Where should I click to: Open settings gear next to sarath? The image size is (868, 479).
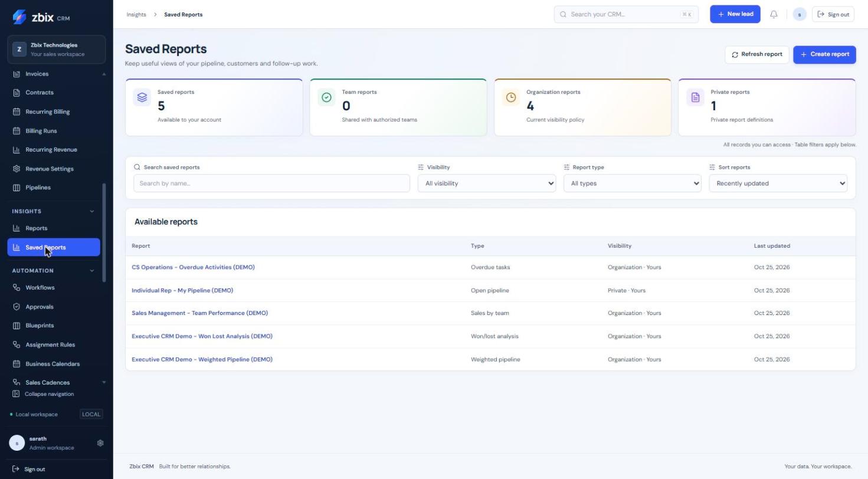(x=100, y=443)
